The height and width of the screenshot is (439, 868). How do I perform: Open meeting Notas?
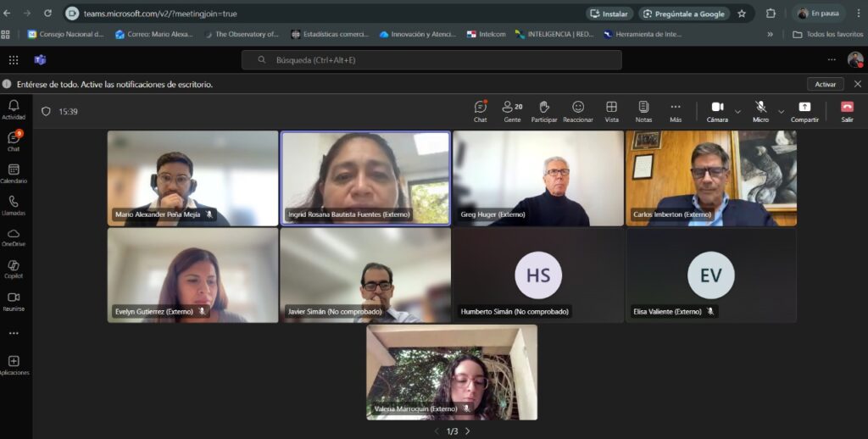click(643, 110)
